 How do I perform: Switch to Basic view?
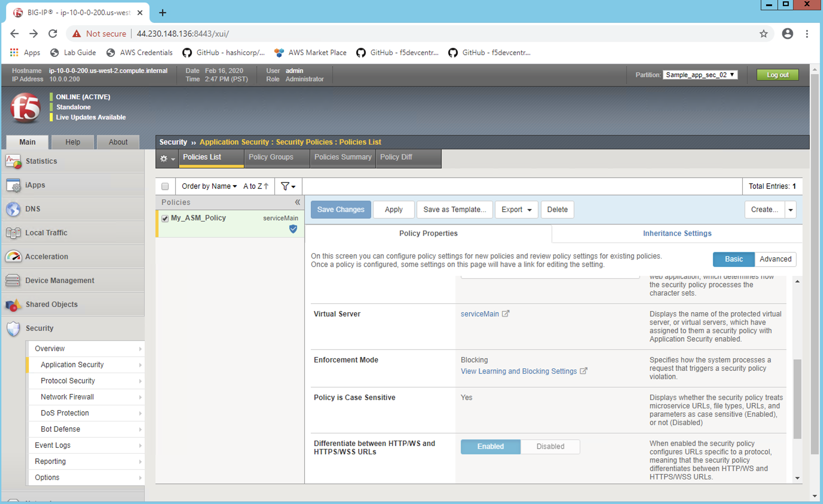(733, 259)
